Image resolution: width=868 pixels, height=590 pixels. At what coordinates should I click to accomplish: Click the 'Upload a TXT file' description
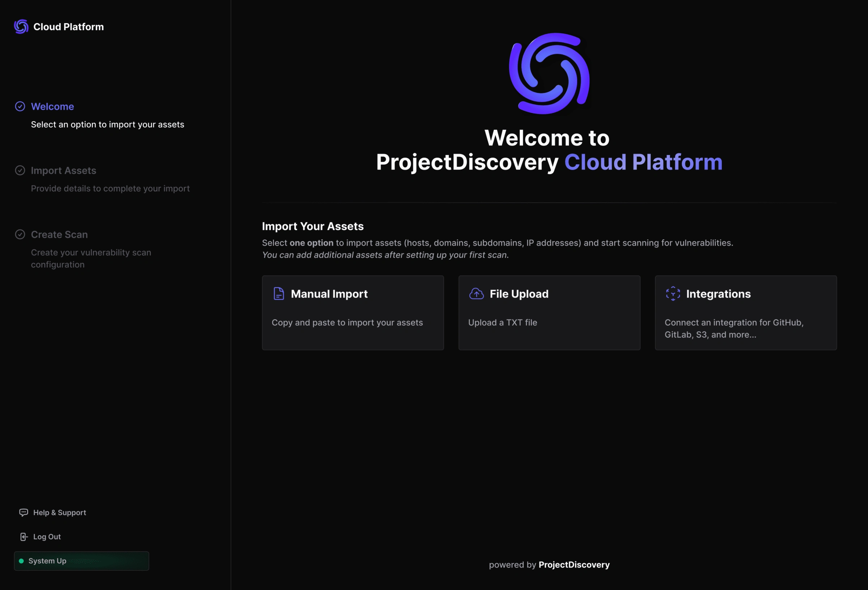click(503, 323)
